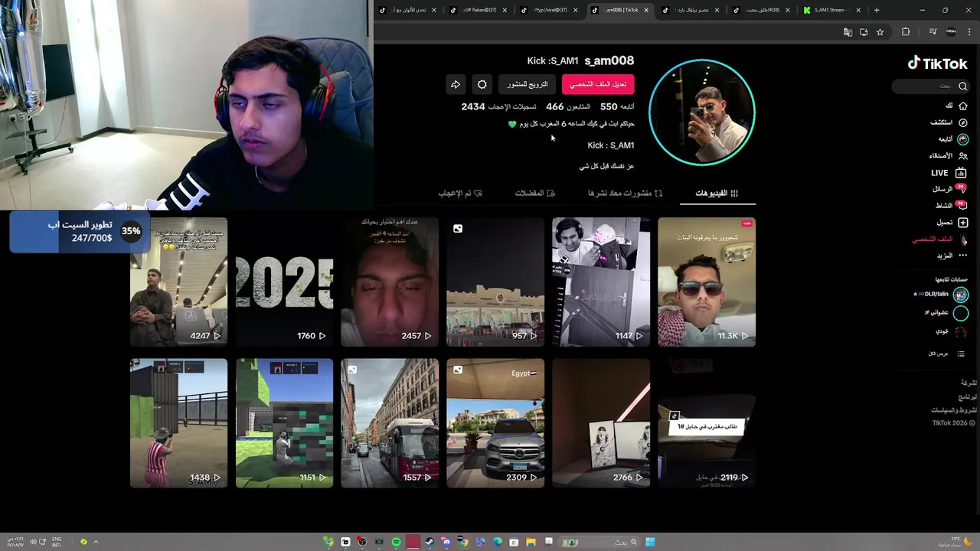This screenshot has height=551, width=980.
Task: Switch to the S_AM1 Stream Kick tab
Action: (x=832, y=10)
